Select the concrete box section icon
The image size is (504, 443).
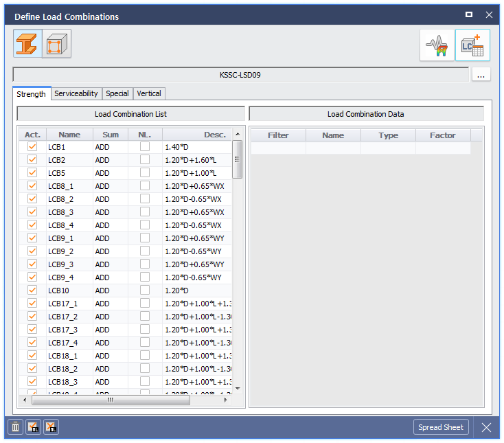[56, 44]
